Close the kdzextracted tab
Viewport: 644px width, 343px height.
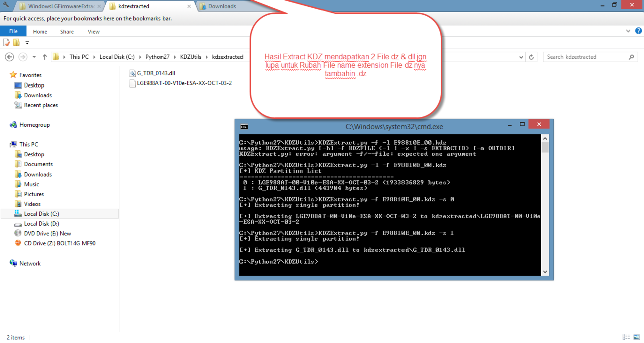tap(189, 6)
